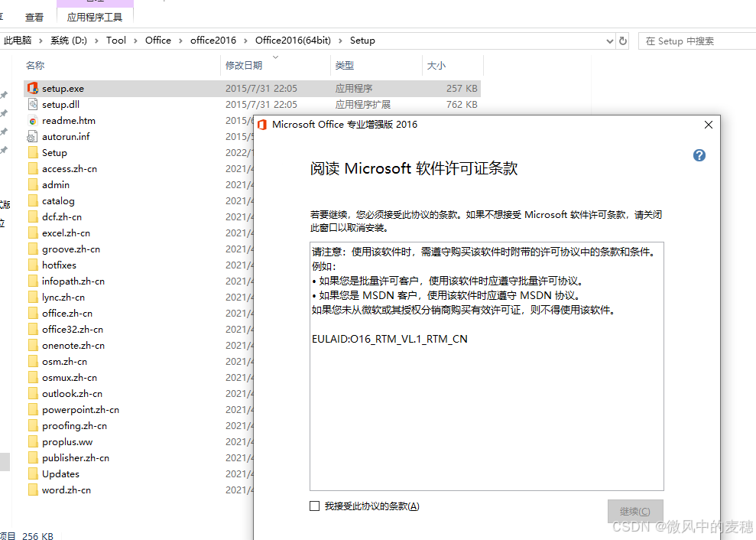The width and height of the screenshot is (756, 540).
Task: Select the catalog folder icon
Action: [33, 200]
